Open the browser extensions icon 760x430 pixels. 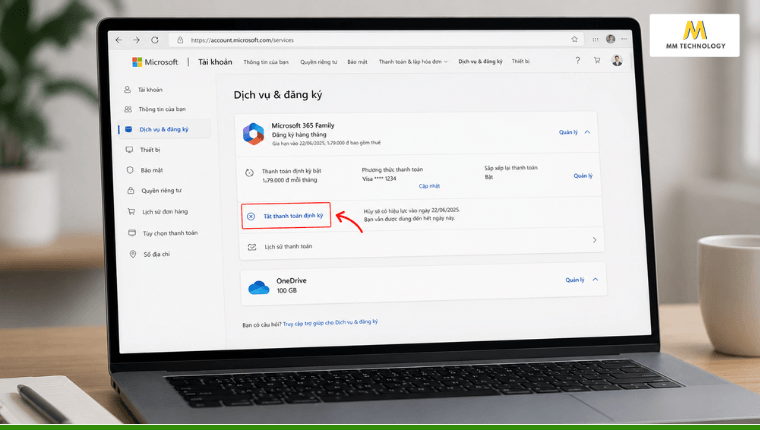click(595, 39)
